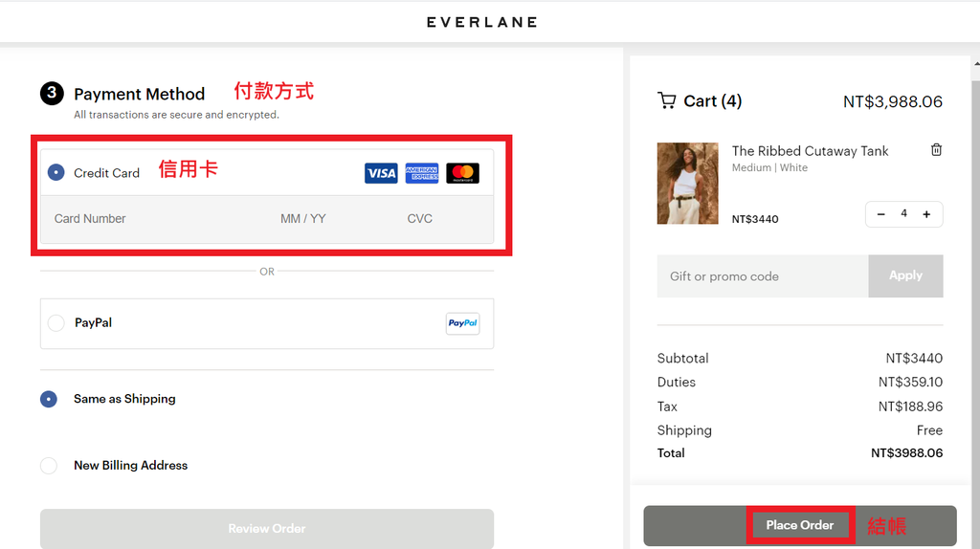Viewport: 980px width, 549px height.
Task: Click the Subtotal NT$3440 value
Action: click(914, 359)
